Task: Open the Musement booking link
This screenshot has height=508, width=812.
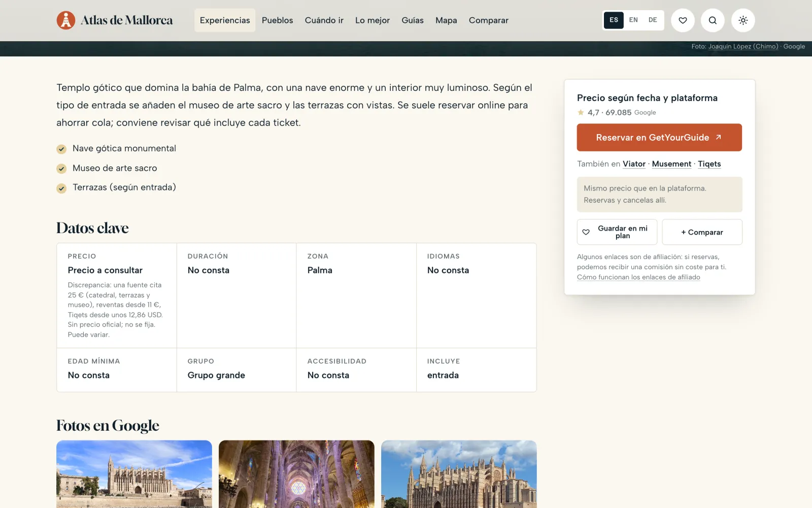Action: [x=671, y=164]
